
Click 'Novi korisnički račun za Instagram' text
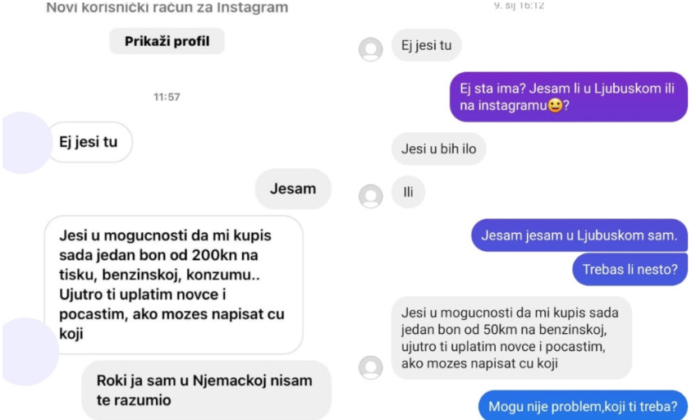[167, 7]
